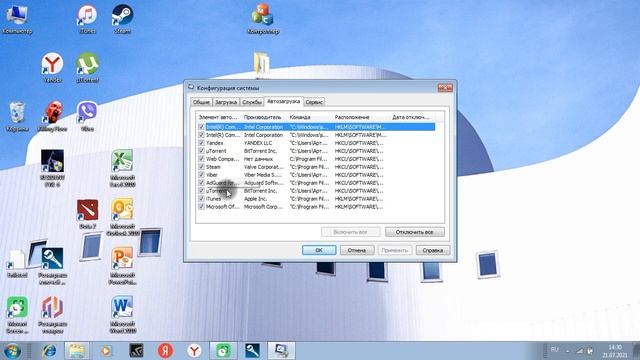Switch to the Сервис tab
The image size is (640, 360).
[x=314, y=102]
